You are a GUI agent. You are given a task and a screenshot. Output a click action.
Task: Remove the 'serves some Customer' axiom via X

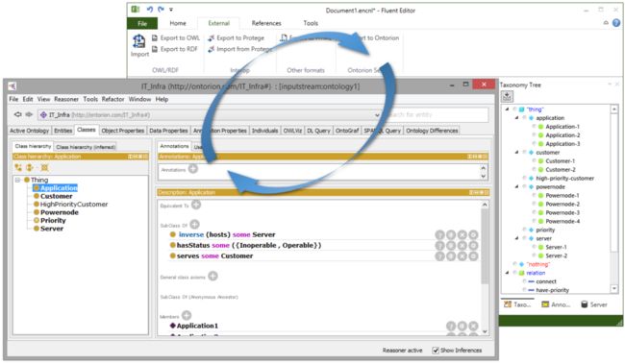(462, 256)
